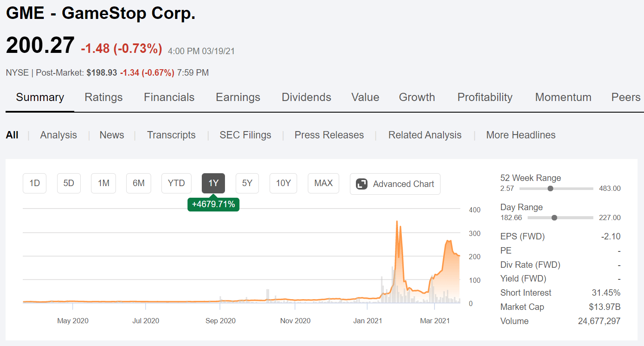
Task: Switch chart to 10Y range
Action: point(283,184)
